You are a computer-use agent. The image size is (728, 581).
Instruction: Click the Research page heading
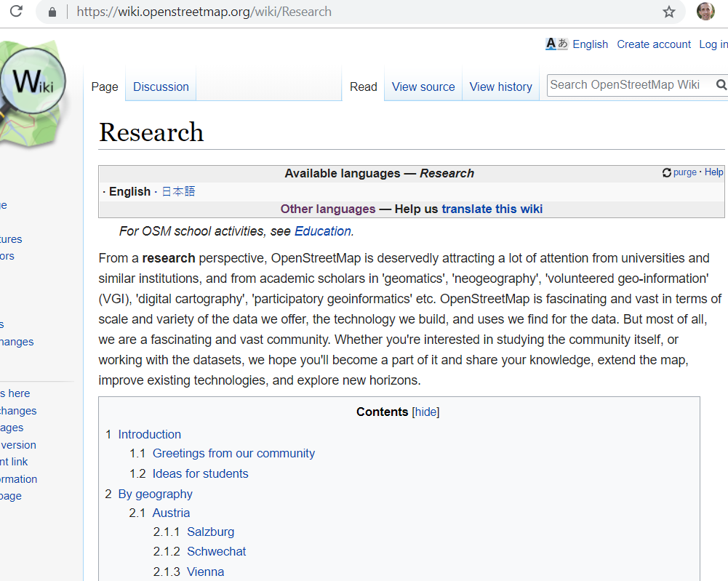(151, 132)
